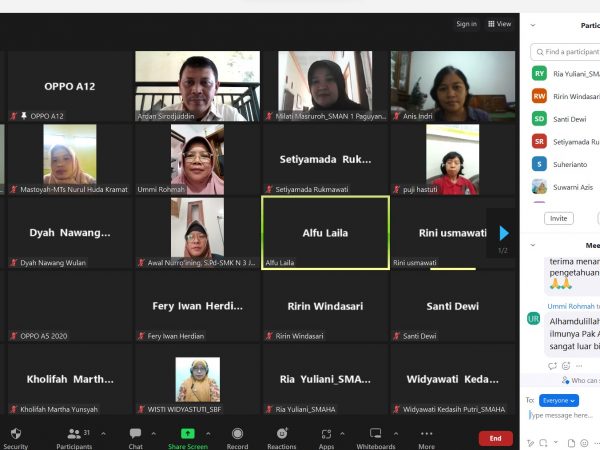Image resolution: width=600 pixels, height=450 pixels.
Task: Select the Alfu Laila active speaker tile
Action: click(x=325, y=233)
